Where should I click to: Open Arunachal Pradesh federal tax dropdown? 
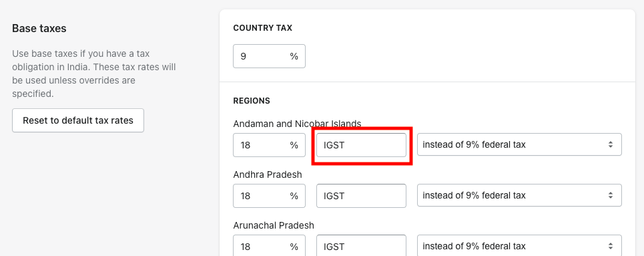tap(519, 246)
